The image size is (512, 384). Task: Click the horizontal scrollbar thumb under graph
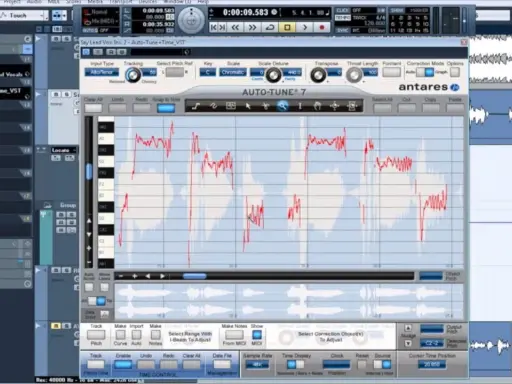[195, 276]
